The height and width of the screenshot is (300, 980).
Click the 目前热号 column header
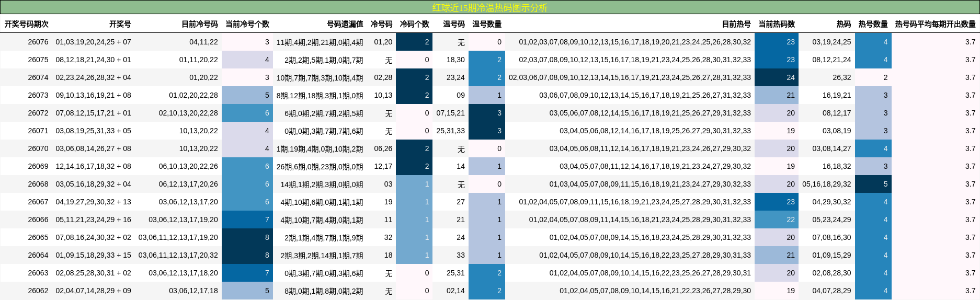pyautogui.click(x=736, y=24)
